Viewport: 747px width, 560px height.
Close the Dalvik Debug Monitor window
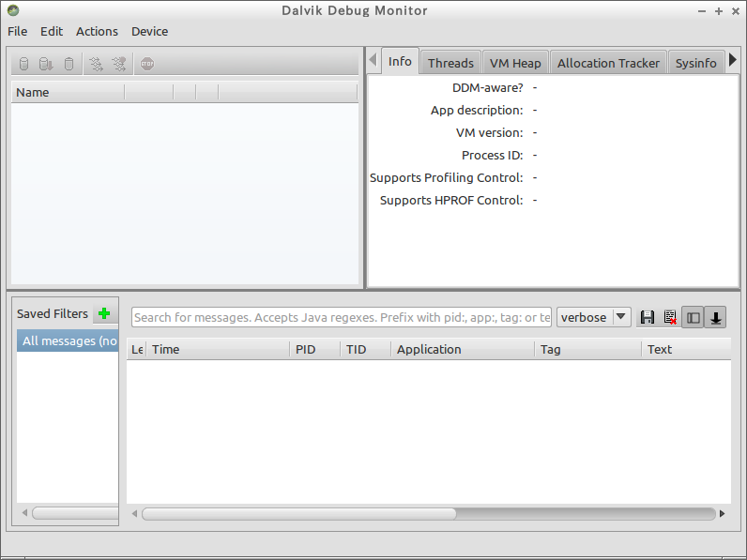point(736,11)
